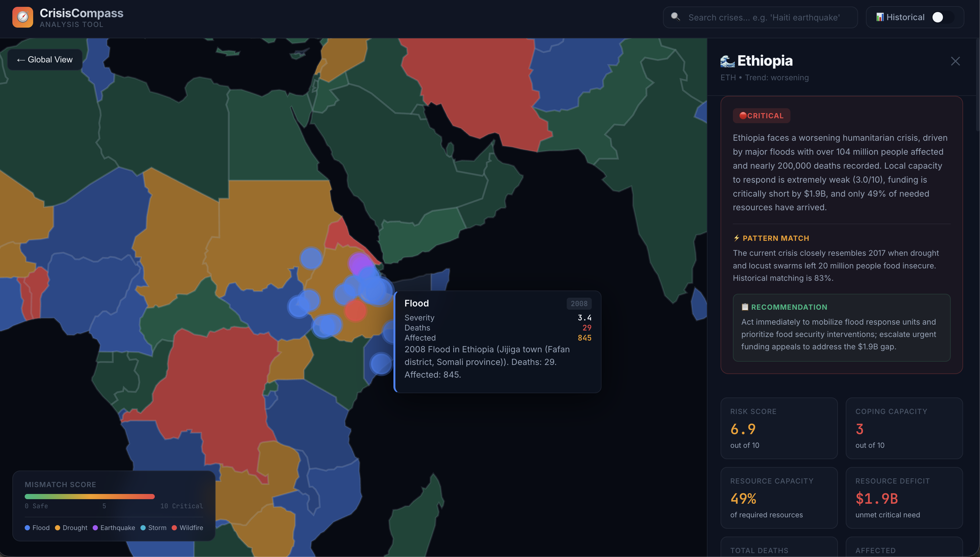Open the Risk Score card
This screenshot has height=557, width=980.
[779, 428]
